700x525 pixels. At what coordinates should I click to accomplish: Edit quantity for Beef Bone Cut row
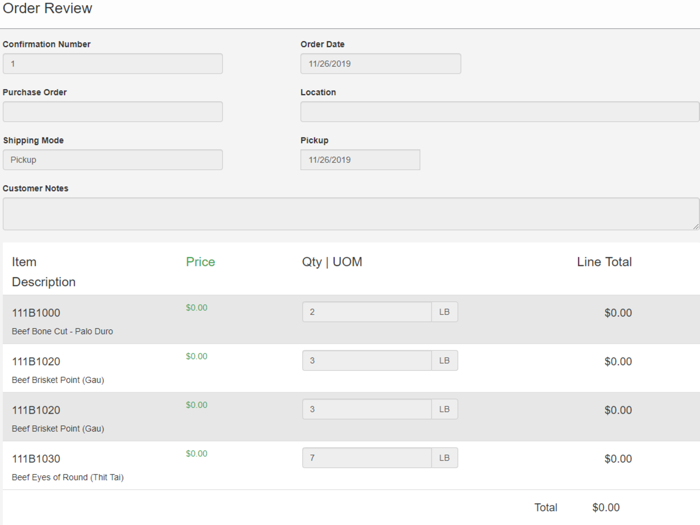366,312
